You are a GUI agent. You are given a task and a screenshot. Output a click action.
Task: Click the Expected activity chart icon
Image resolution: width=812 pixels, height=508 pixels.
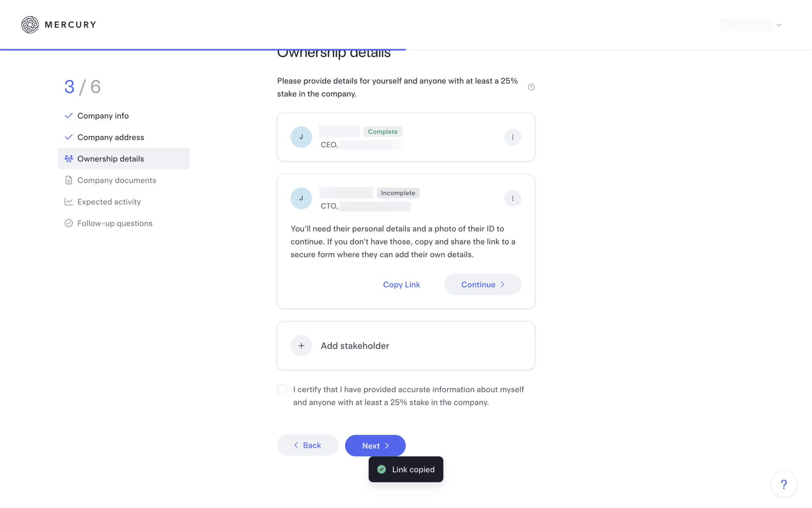69,202
